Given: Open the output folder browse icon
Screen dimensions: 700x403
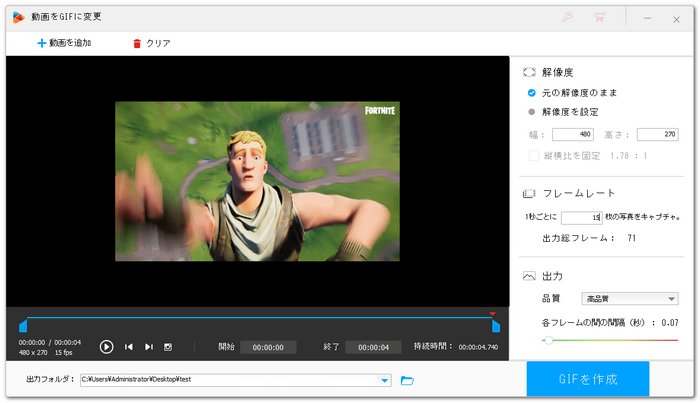Looking at the screenshot, I should (x=407, y=381).
